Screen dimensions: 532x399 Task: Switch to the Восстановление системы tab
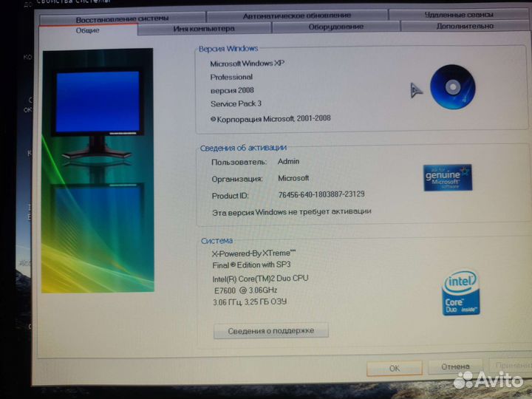pyautogui.click(x=122, y=18)
